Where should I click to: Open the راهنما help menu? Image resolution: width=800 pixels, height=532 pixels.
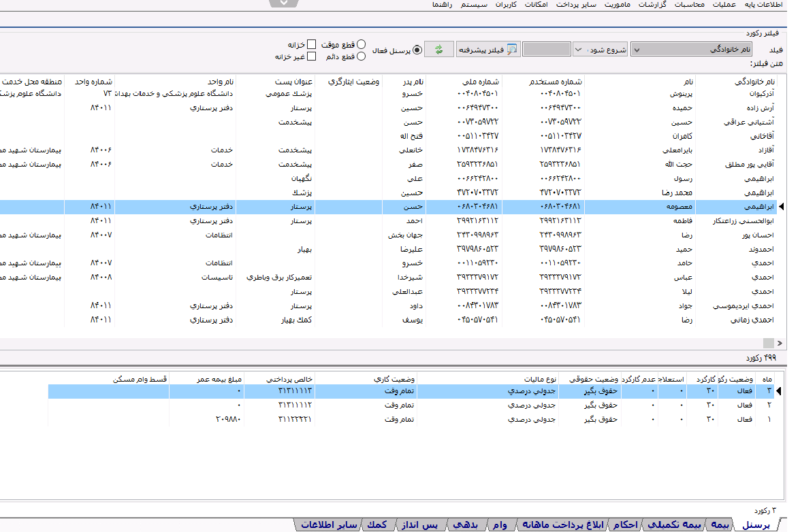442,5
